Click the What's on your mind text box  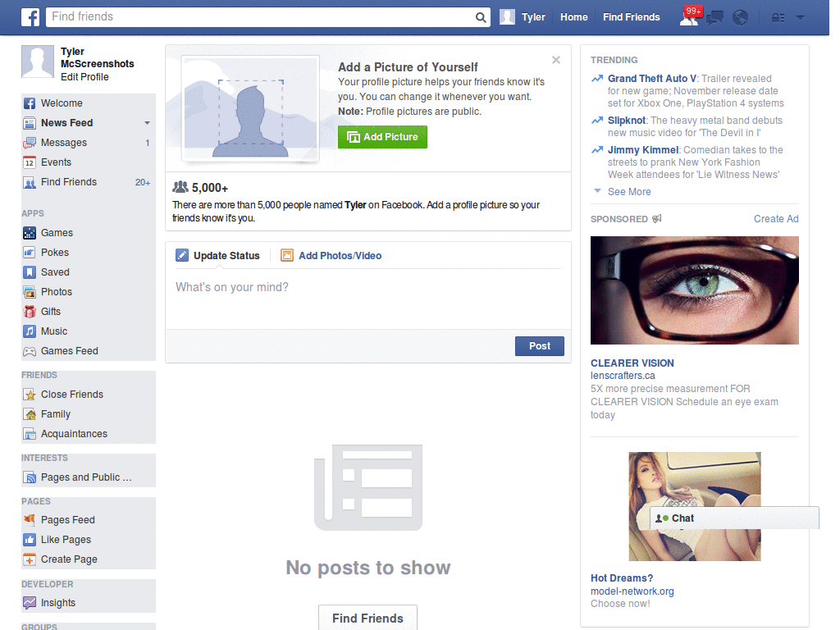(368, 299)
